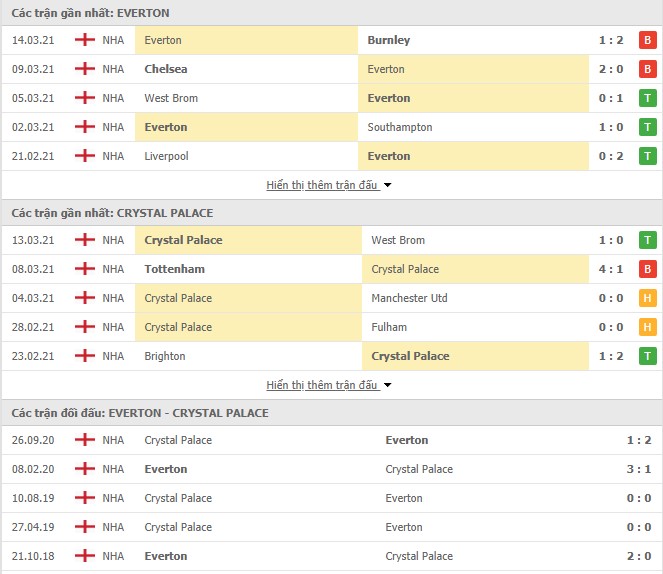This screenshot has width=663, height=574.
Task: Click the orange H badge for Palace-Manchester Utd
Action: click(x=647, y=298)
